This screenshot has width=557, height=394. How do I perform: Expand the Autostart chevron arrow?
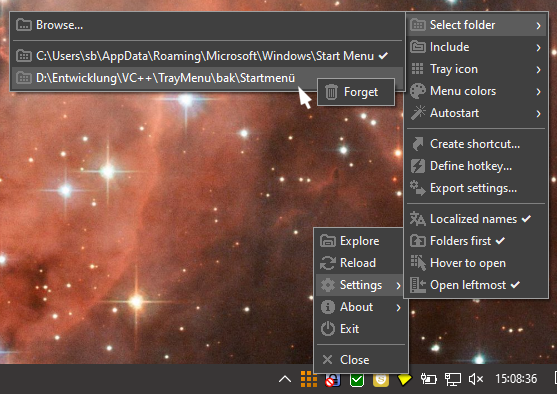pyautogui.click(x=539, y=113)
